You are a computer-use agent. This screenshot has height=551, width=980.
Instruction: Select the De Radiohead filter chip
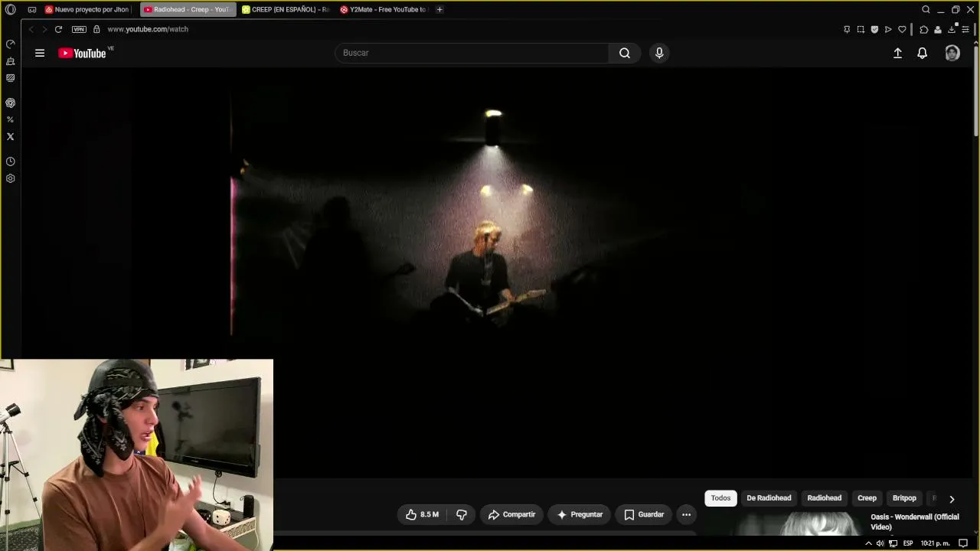769,498
